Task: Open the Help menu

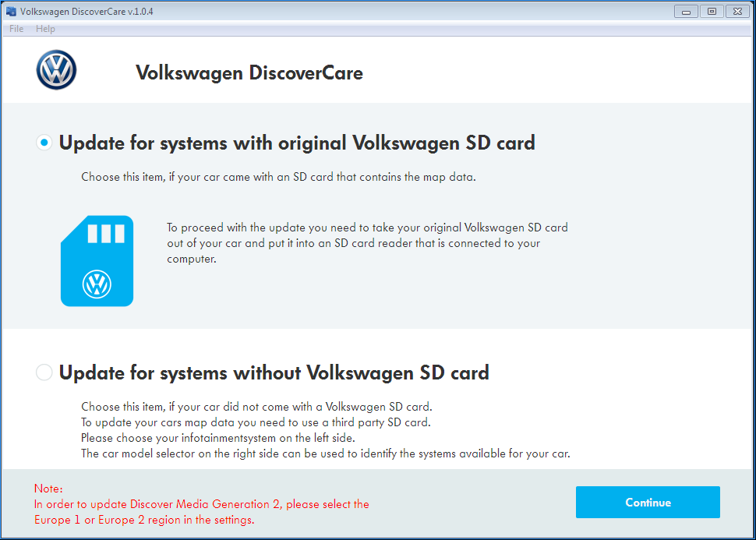Action: (45, 28)
